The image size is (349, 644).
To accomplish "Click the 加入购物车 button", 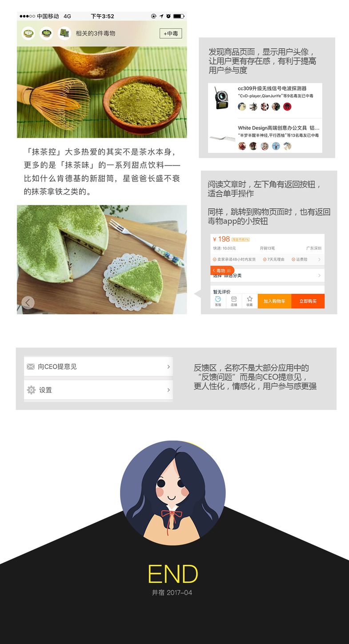I will coord(274,301).
